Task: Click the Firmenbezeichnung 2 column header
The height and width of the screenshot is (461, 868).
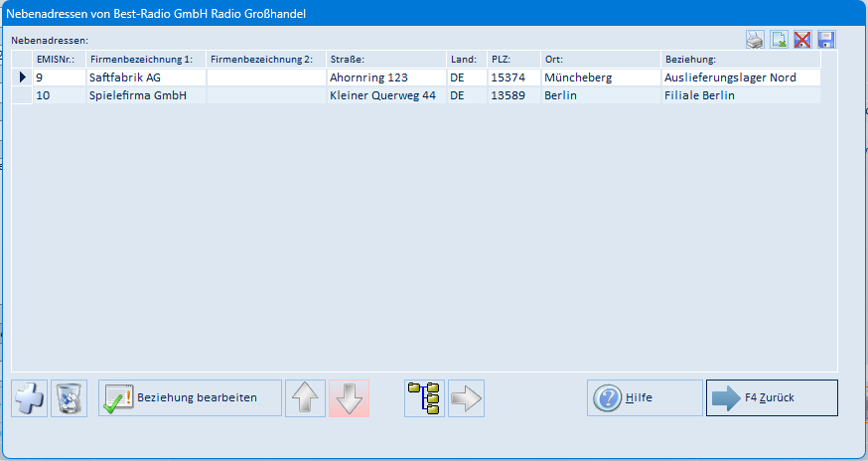Action: [x=266, y=60]
